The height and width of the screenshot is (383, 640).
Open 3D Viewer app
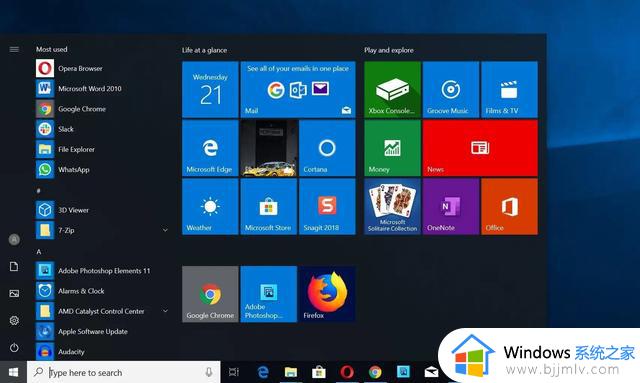click(x=102, y=210)
